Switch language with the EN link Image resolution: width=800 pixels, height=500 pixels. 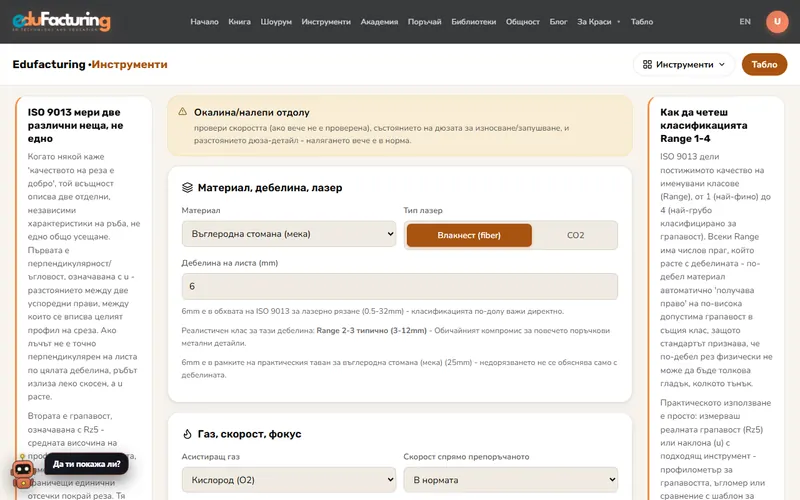tap(745, 21)
